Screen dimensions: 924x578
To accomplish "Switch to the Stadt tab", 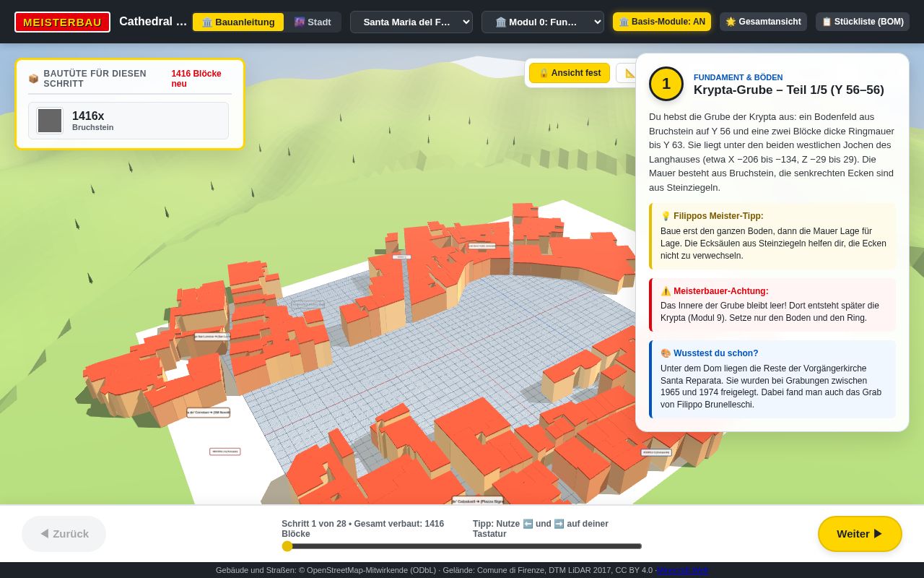I will (313, 22).
